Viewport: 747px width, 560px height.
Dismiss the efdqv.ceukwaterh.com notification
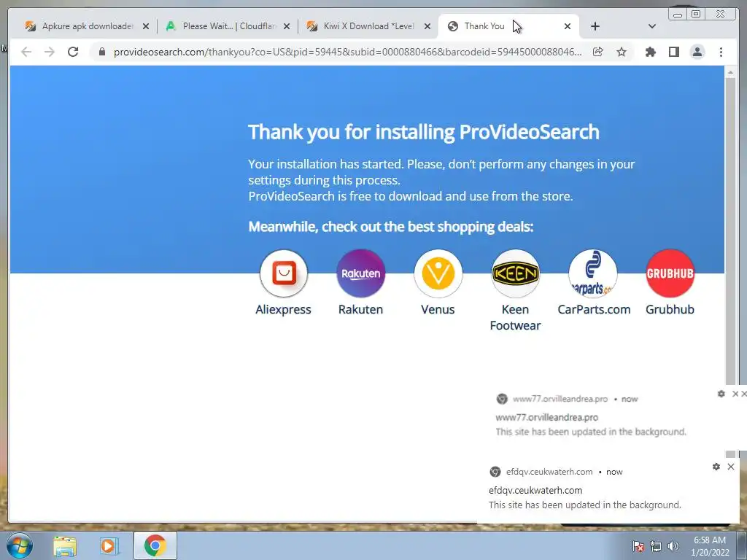click(731, 467)
